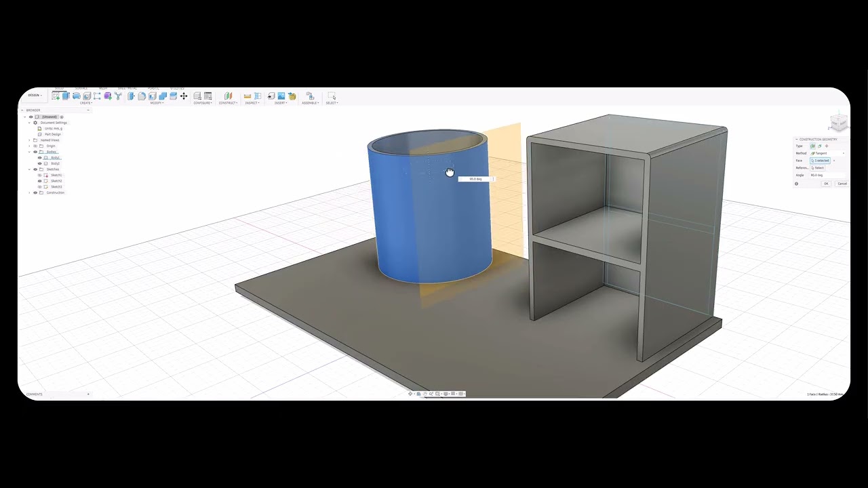Screen dimensions: 868x488
Task: Expand the Construction folder arrow
Action: pyautogui.click(x=29, y=192)
